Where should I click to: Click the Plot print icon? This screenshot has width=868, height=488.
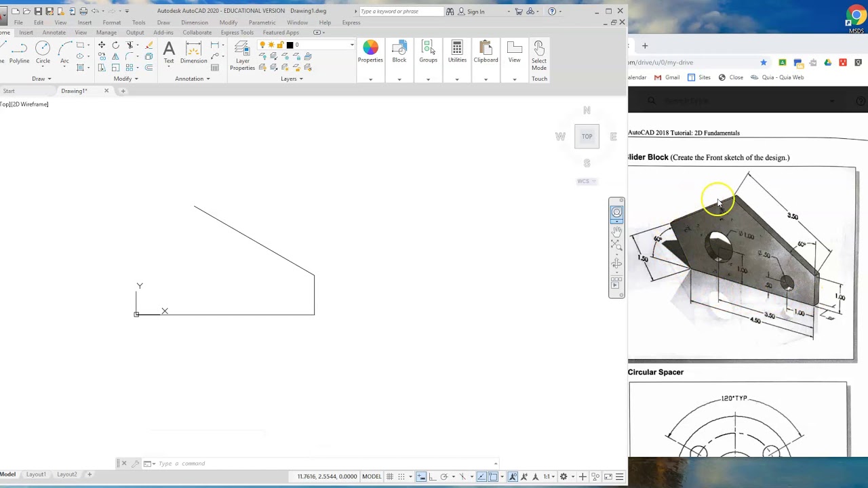click(83, 11)
